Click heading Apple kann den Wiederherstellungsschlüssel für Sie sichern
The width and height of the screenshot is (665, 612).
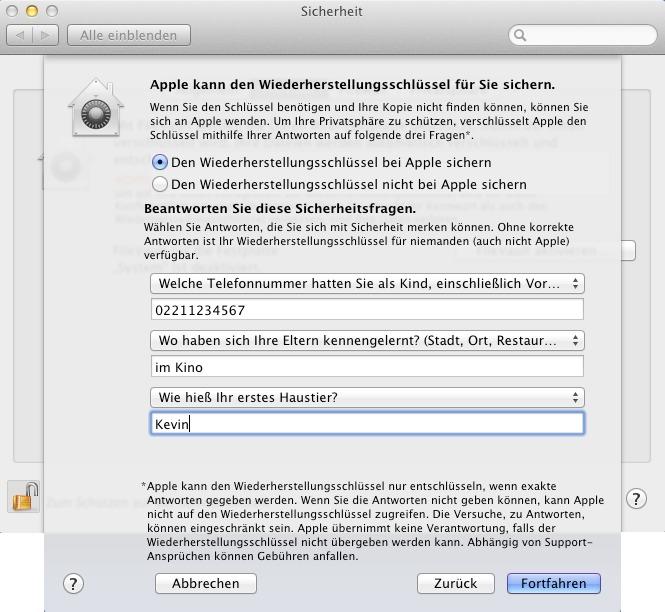352,84
